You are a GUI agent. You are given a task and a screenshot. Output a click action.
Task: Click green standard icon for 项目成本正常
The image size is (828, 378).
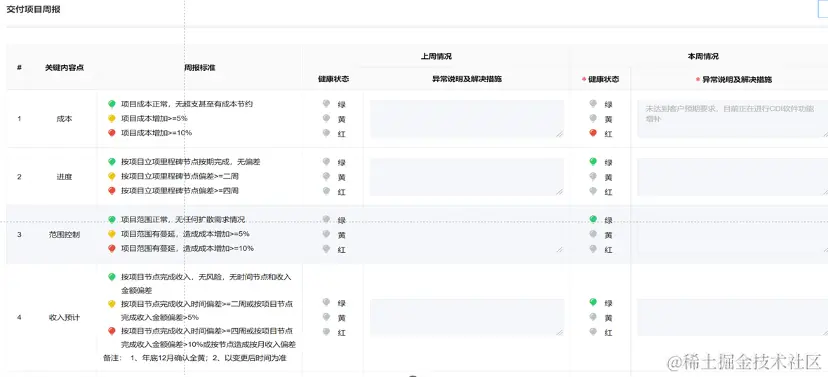coord(111,104)
